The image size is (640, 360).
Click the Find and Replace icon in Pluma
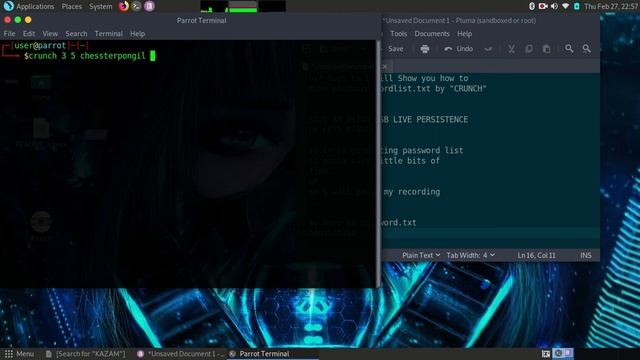pos(587,49)
